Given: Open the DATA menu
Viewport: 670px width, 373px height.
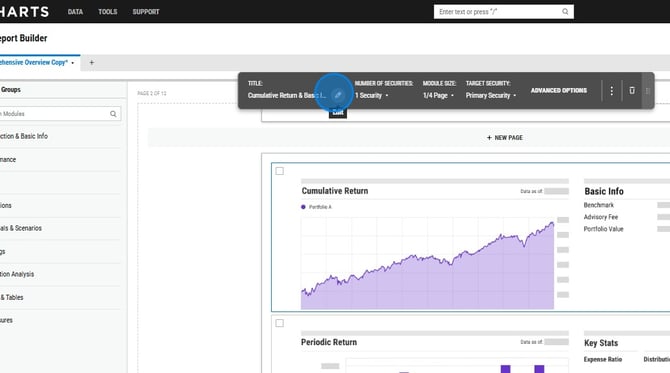Looking at the screenshot, I should [75, 12].
